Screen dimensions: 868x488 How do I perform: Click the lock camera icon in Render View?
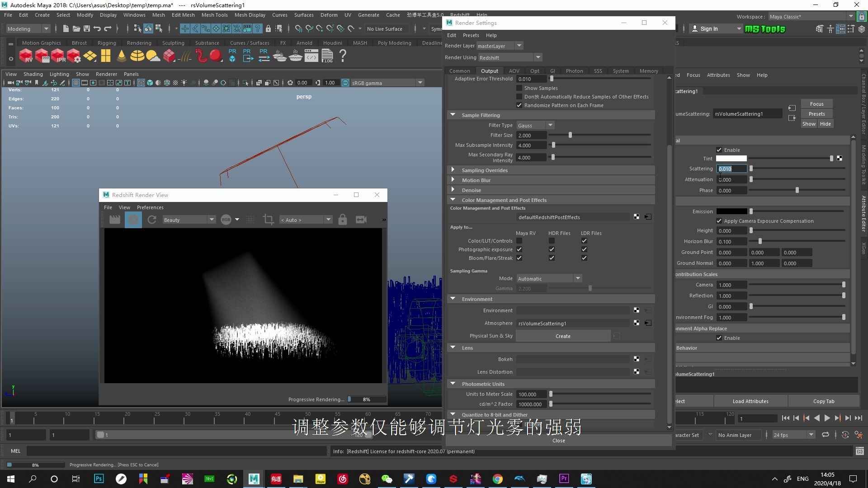[x=343, y=220]
